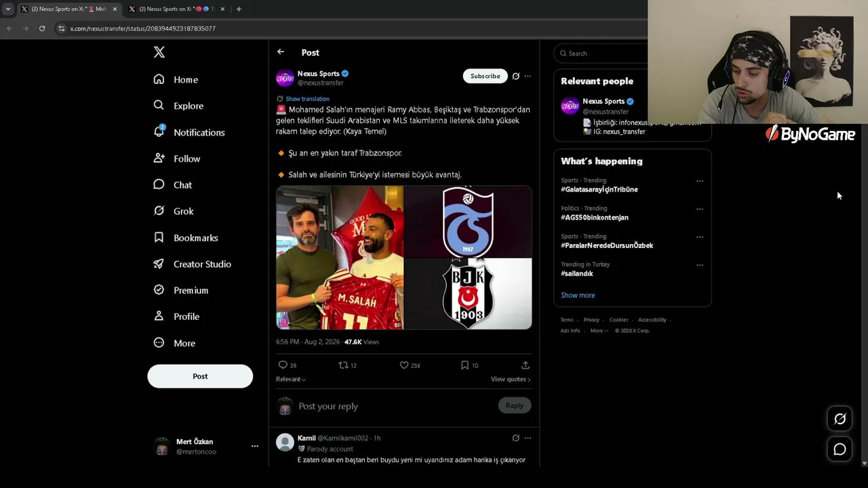Open options for #AGS50binkontenjan trend
This screenshot has width=868, height=488.
(x=700, y=209)
